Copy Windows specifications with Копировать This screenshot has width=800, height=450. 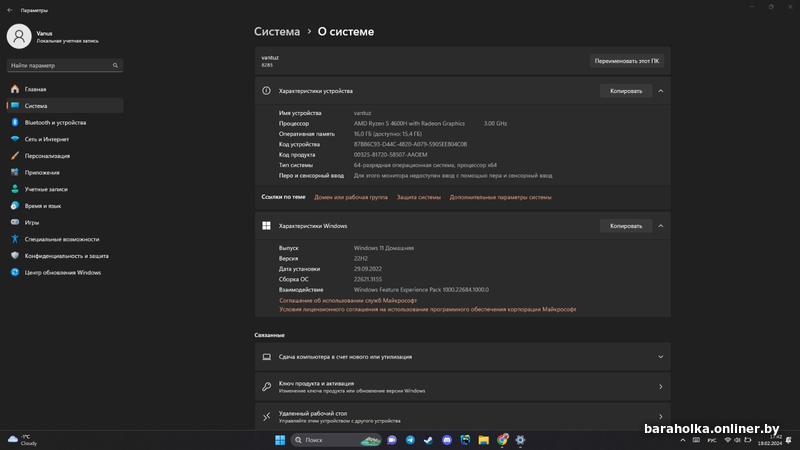click(x=626, y=226)
